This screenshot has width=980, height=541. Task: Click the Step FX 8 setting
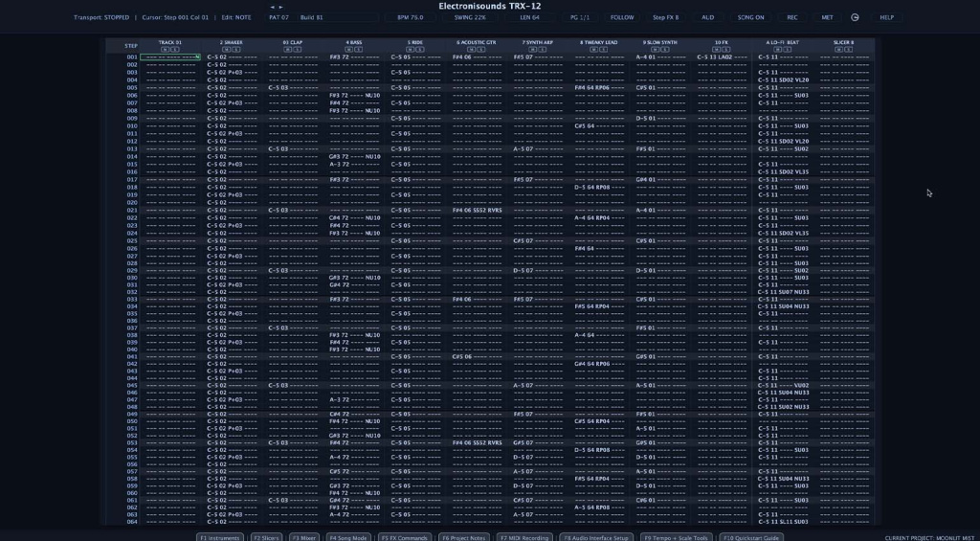[x=665, y=17]
